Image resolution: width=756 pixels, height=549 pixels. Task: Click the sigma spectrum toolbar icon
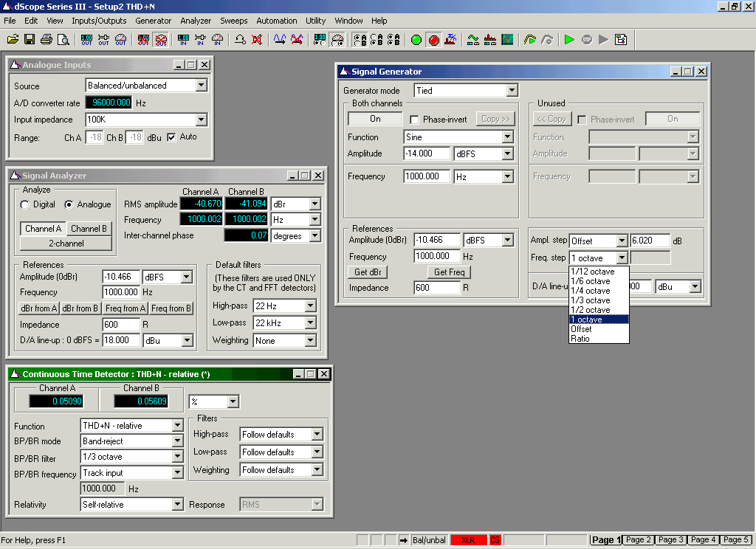(x=451, y=40)
